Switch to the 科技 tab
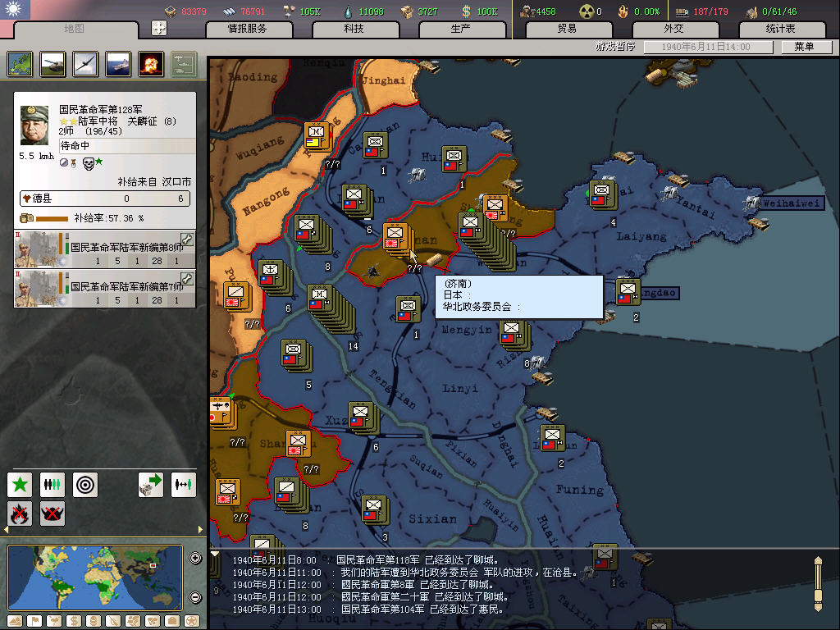 coord(354,29)
